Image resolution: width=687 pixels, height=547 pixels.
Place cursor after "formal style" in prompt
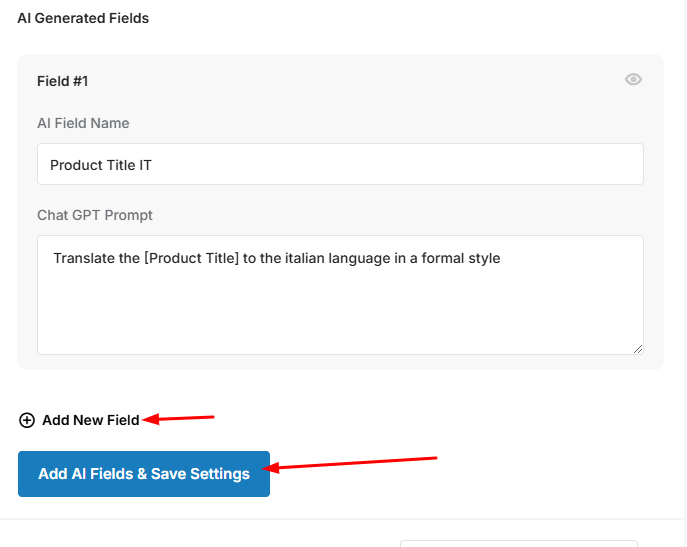[x=501, y=258]
